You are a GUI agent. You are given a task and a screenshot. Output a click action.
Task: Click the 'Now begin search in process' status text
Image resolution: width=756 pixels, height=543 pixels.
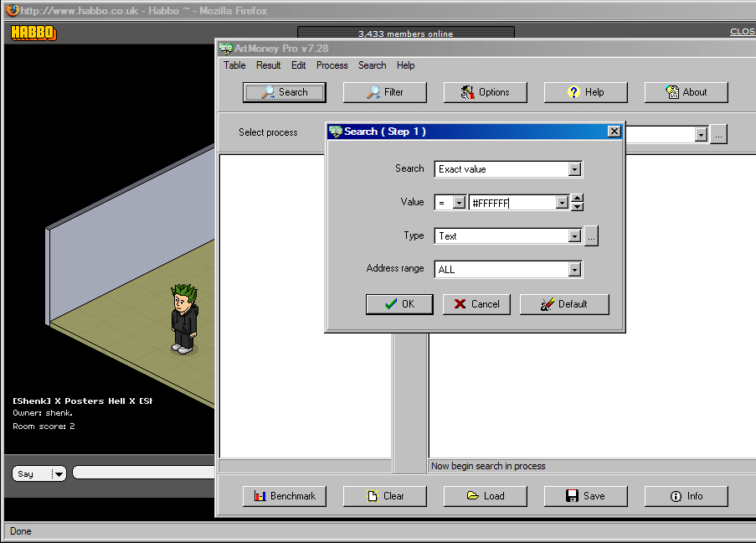click(x=488, y=466)
